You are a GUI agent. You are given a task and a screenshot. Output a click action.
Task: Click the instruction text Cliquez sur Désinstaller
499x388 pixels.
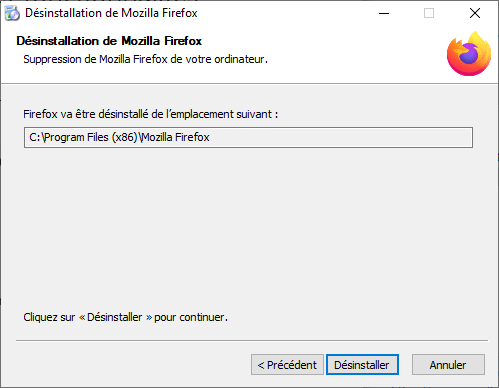pos(125,317)
